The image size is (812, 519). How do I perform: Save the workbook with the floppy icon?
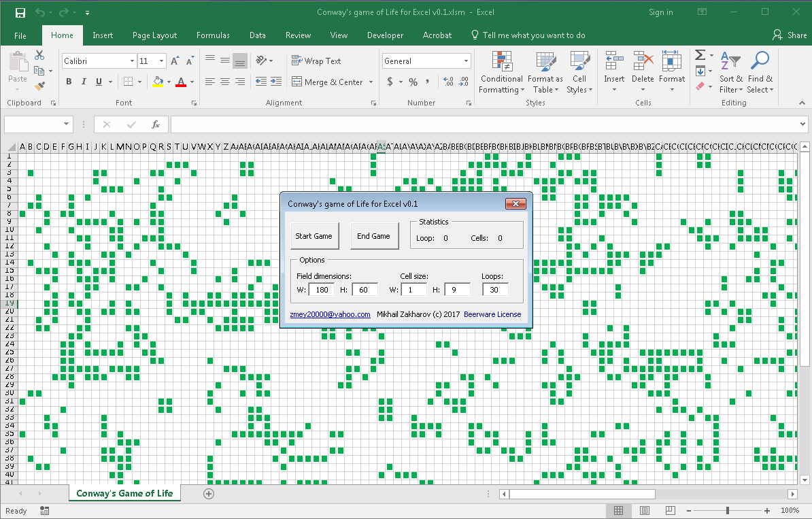20,12
